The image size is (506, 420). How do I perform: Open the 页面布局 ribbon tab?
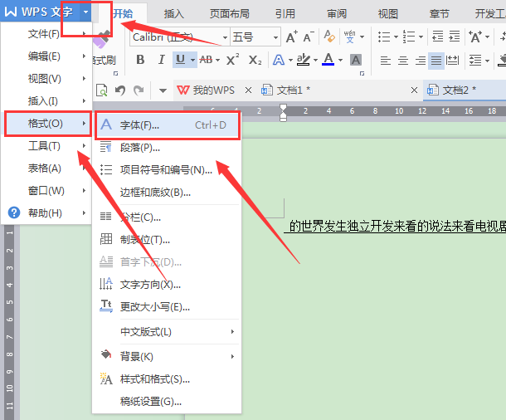[230, 14]
